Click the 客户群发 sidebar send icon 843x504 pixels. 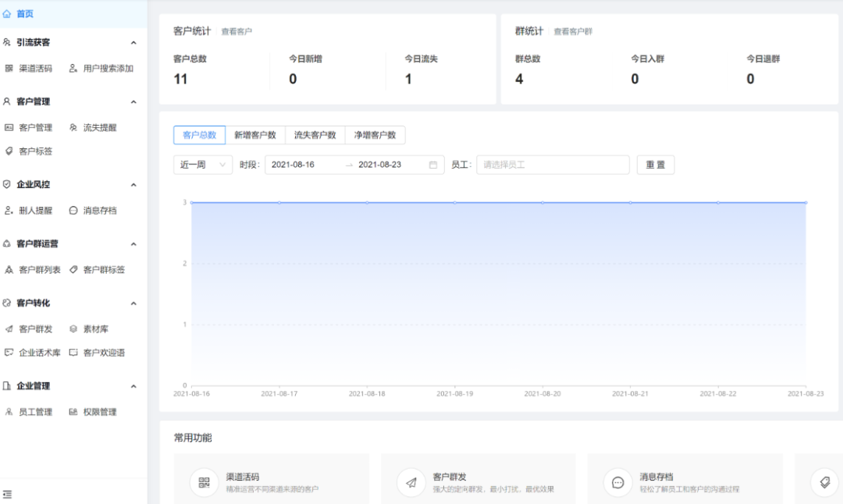[x=9, y=328]
